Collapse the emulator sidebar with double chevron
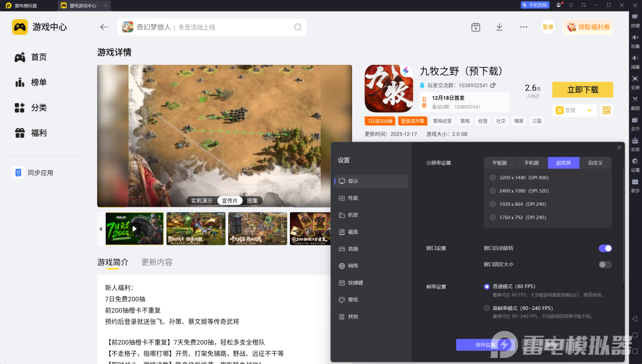The height and width of the screenshot is (364, 642). click(635, 5)
